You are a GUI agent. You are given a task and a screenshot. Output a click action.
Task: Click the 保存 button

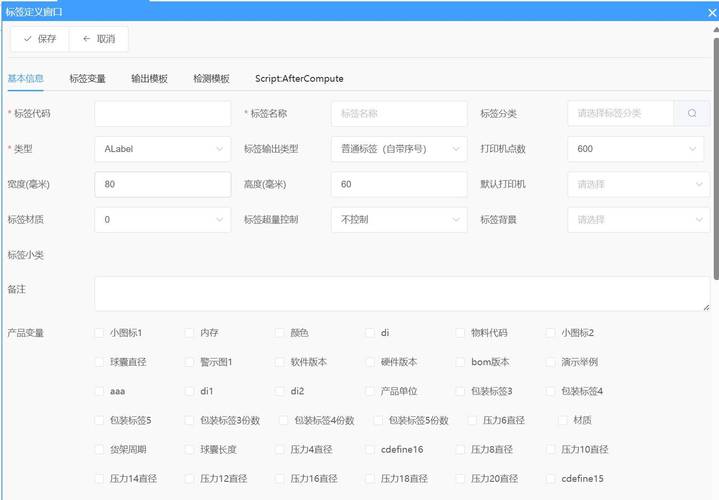pos(40,39)
